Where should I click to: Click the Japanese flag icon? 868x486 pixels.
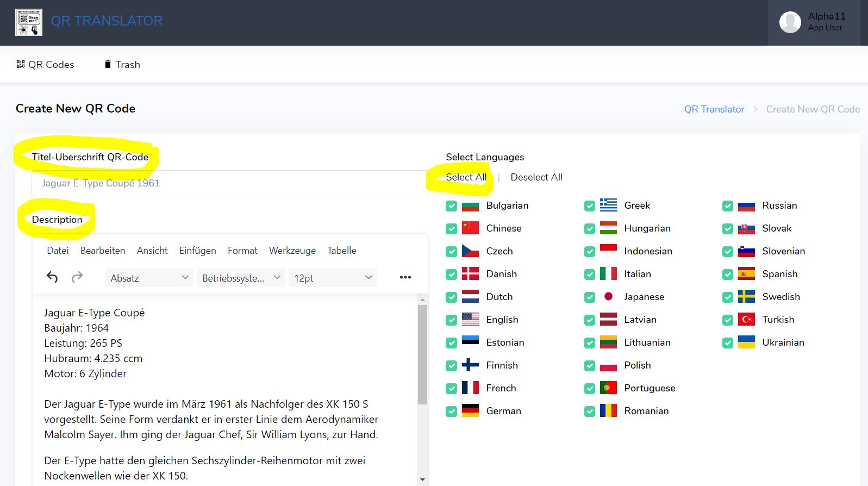608,297
